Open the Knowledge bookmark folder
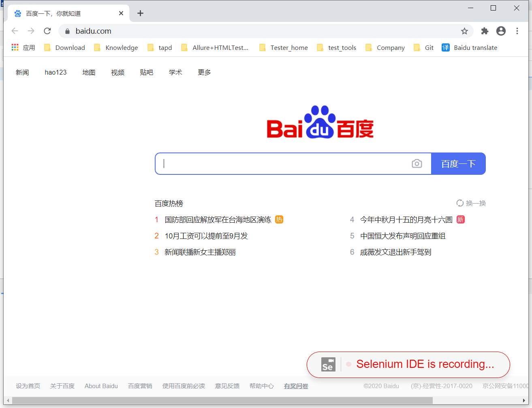The image size is (532, 408). (116, 47)
